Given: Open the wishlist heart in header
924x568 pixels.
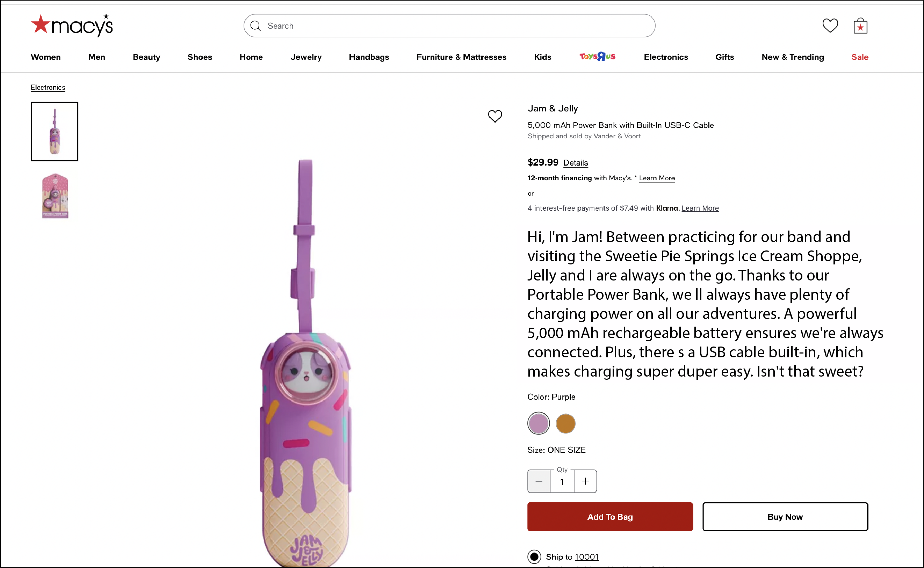Looking at the screenshot, I should pos(830,26).
